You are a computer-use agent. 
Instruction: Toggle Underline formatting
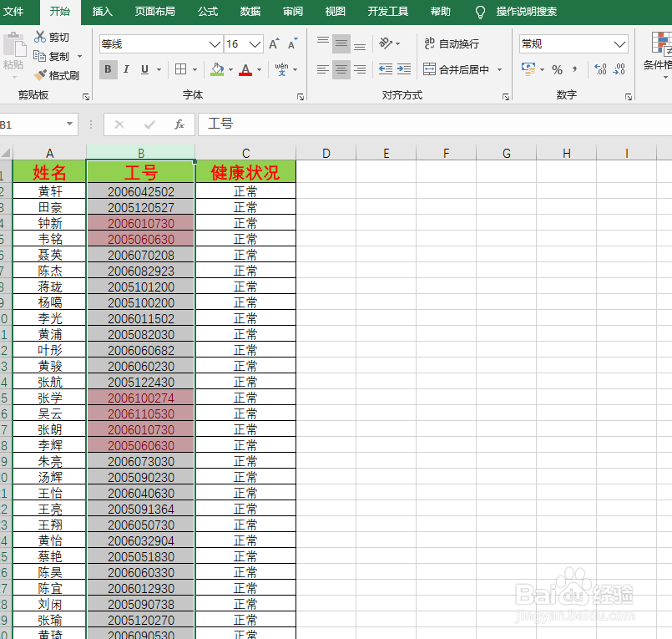[x=145, y=69]
